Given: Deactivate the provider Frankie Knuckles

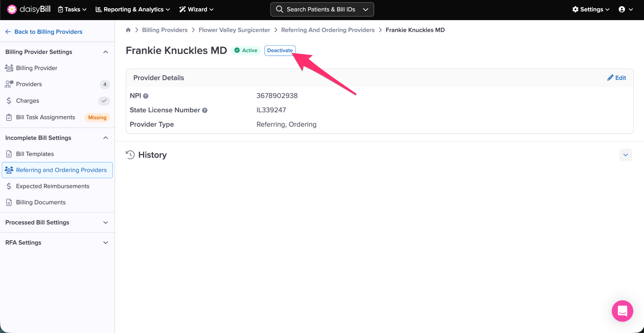Looking at the screenshot, I should point(280,50).
